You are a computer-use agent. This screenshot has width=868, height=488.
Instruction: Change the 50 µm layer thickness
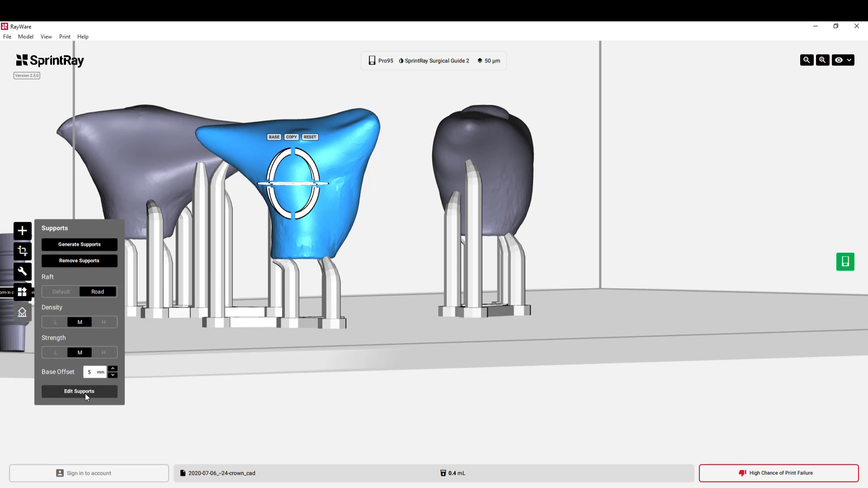pyautogui.click(x=489, y=61)
